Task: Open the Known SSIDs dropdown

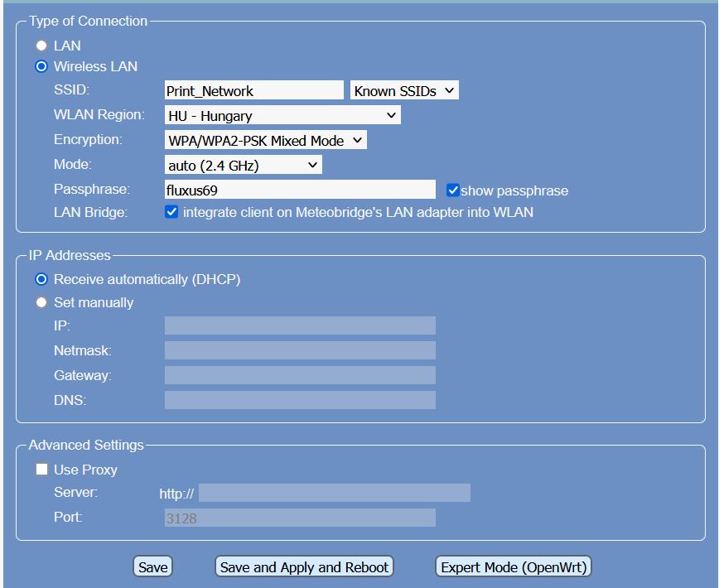Action: (404, 90)
